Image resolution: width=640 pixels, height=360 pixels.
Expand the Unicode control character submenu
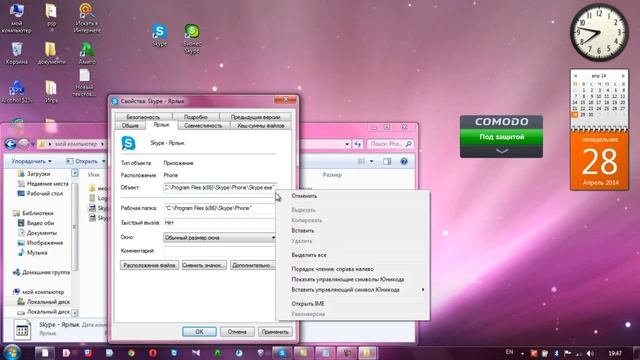click(423, 290)
